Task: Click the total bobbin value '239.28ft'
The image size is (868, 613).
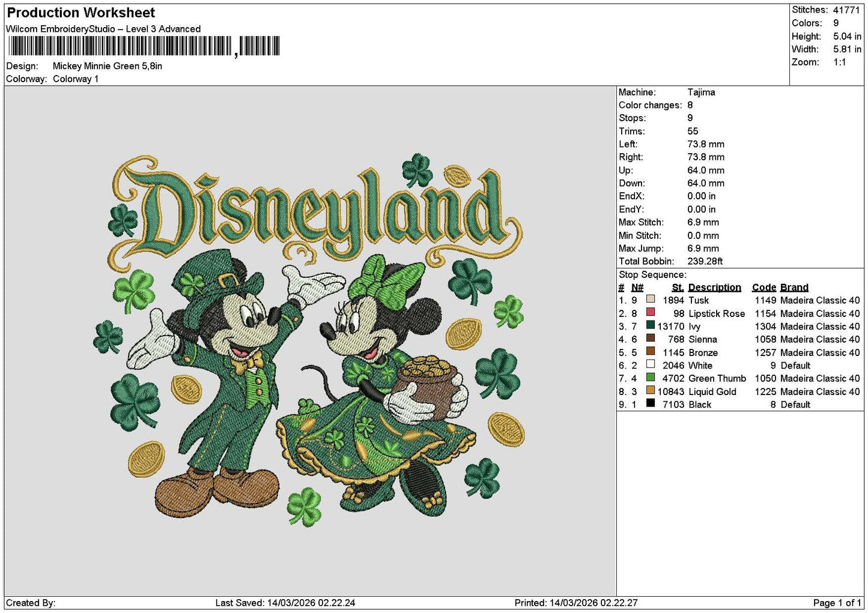Action: pyautogui.click(x=705, y=261)
